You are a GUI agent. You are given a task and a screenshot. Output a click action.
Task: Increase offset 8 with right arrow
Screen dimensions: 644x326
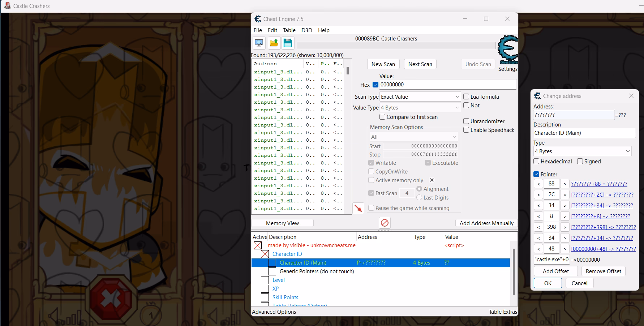point(564,216)
